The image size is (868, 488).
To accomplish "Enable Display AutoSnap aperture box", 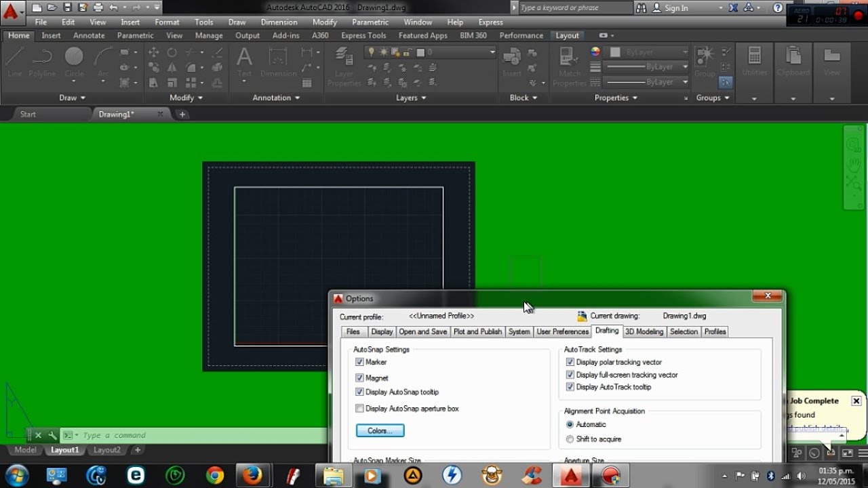I will tap(359, 409).
